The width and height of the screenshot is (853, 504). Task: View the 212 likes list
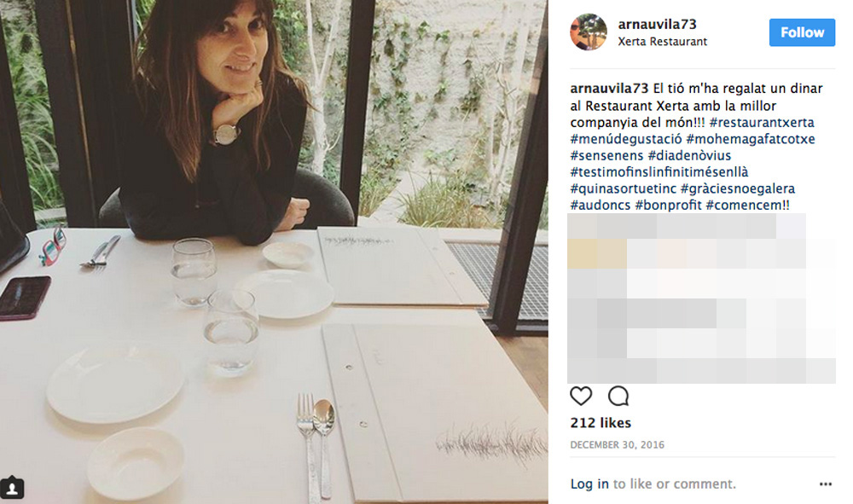(x=601, y=423)
